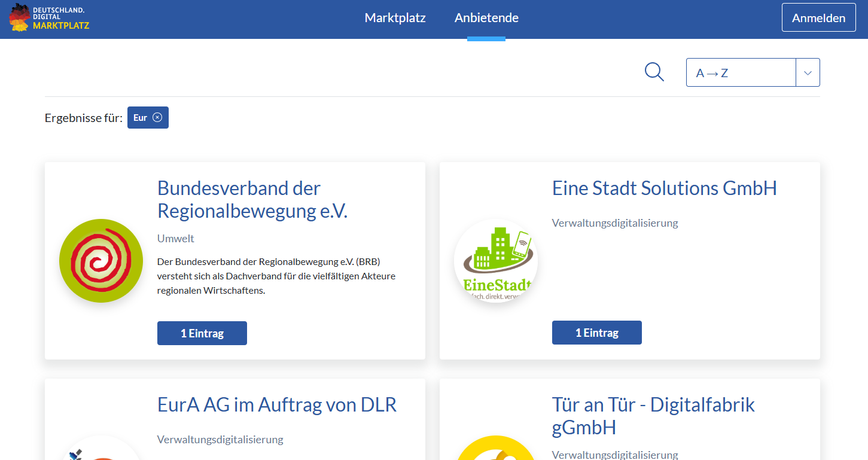Switch to the Anbietende tab
Screen dimensions: 868x460
tap(486, 18)
